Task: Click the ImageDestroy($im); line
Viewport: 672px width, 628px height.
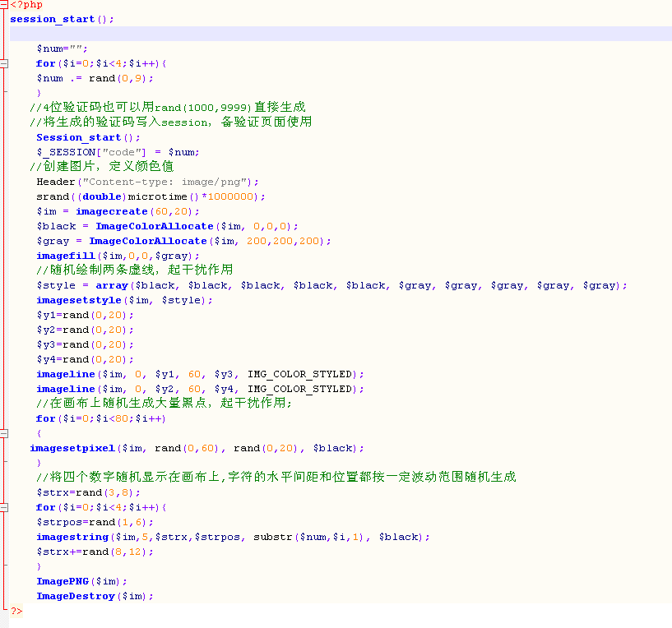Action: click(95, 596)
